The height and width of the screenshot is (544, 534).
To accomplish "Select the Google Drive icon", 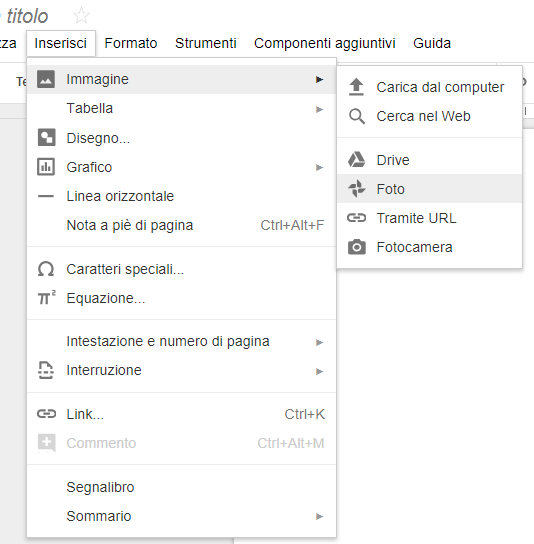I will [357, 160].
